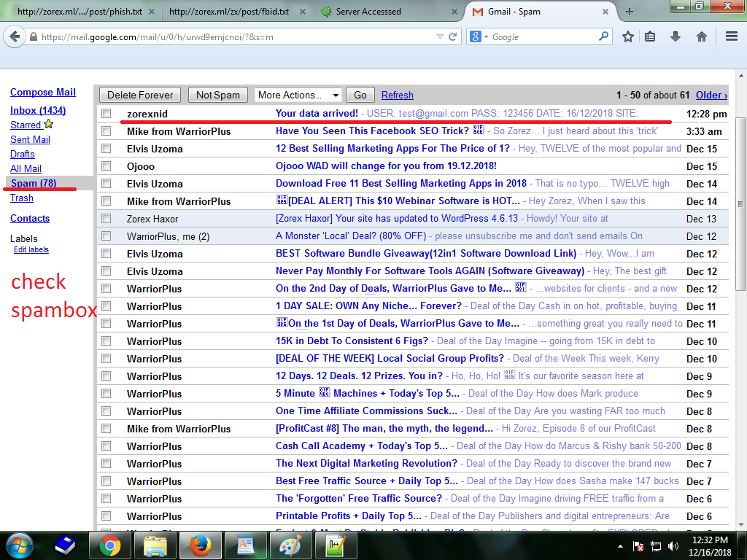Open the Contacts link

[x=30, y=219]
